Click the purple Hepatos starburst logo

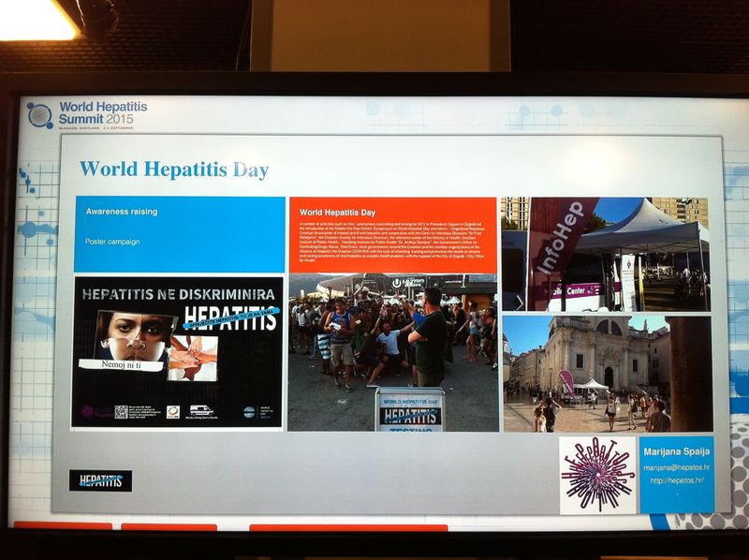coord(597,475)
